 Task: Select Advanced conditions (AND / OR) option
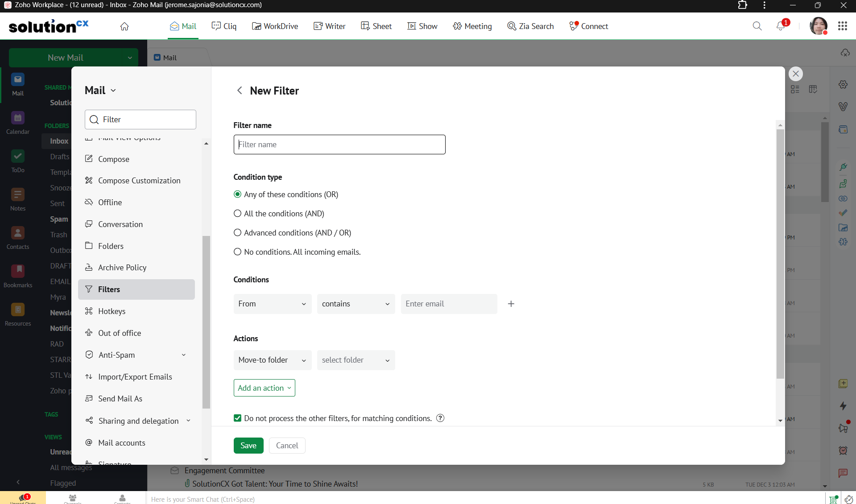coord(238,233)
